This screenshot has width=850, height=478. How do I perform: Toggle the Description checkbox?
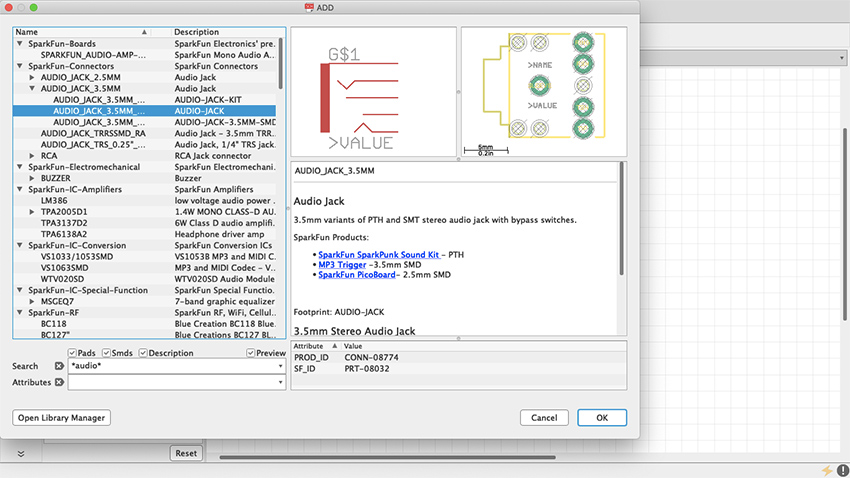[x=143, y=353]
